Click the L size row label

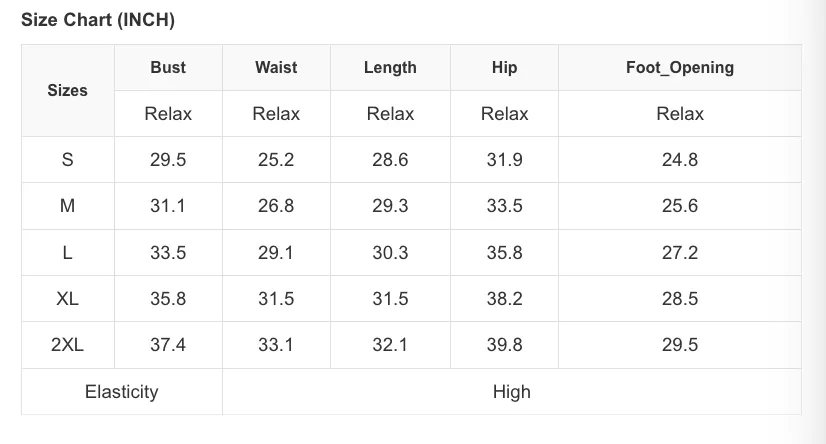point(67,252)
